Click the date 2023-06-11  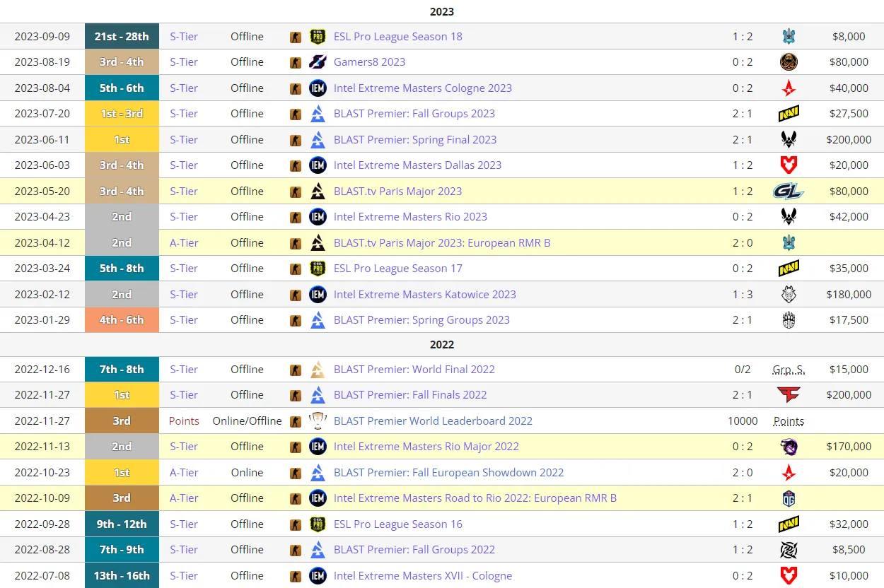(x=42, y=140)
